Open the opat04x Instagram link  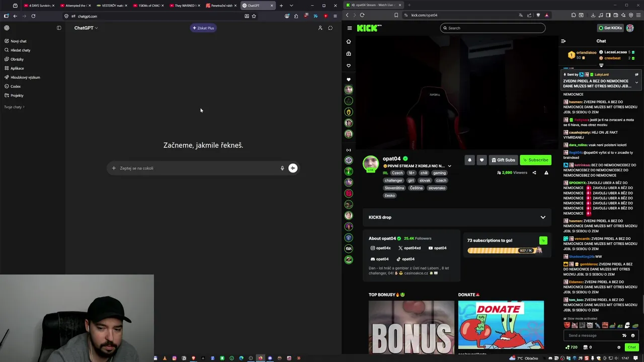[380, 248]
